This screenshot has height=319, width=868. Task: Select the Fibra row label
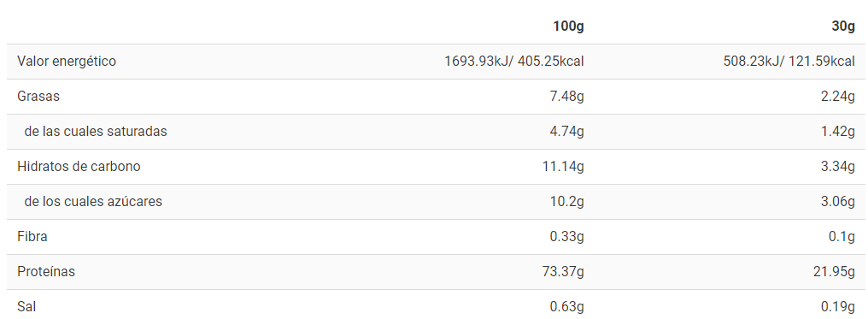click(x=32, y=237)
